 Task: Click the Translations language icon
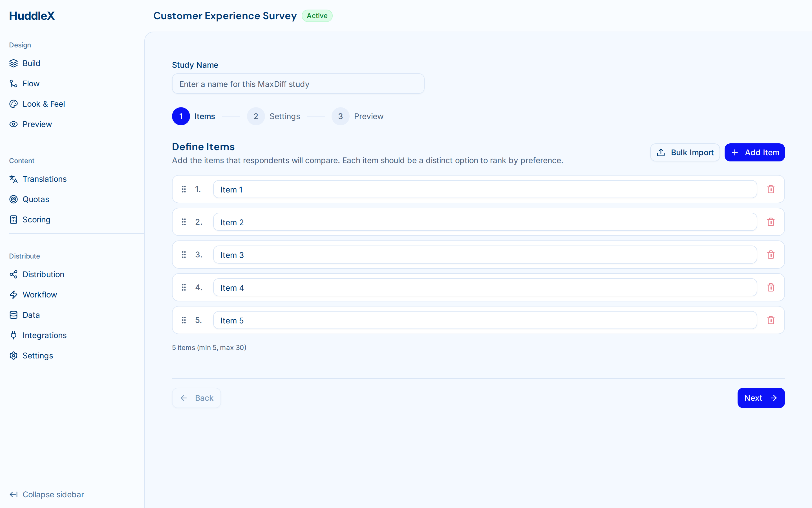coord(14,179)
